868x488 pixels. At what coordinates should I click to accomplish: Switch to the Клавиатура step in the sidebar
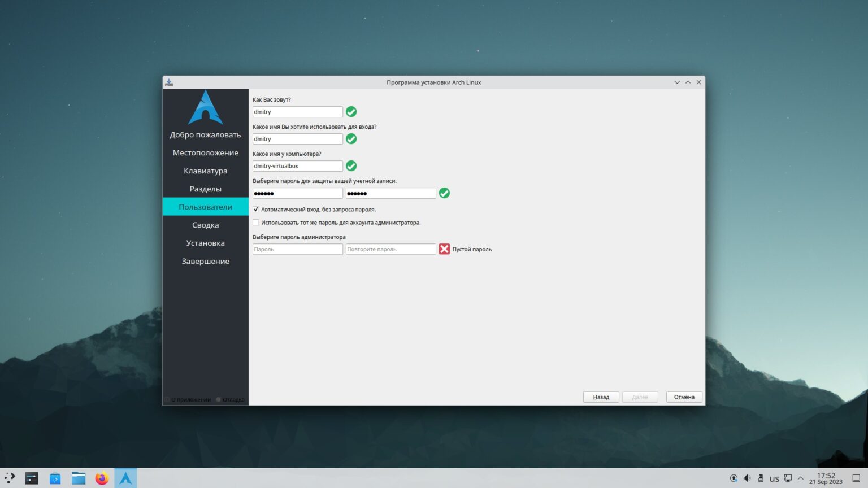click(x=205, y=171)
